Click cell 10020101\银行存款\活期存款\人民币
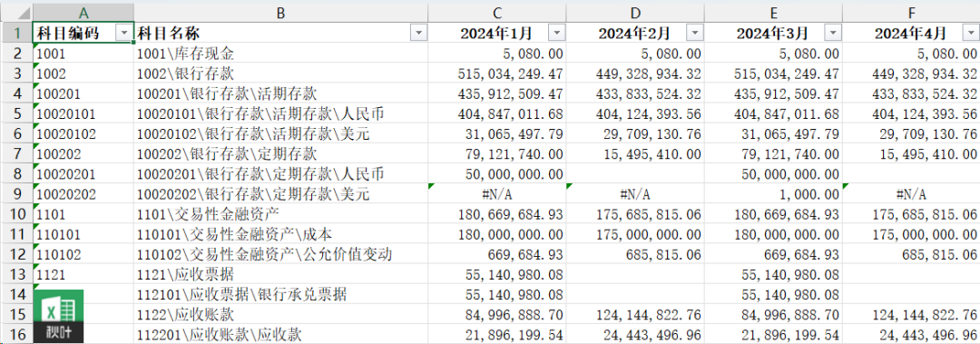 click(280, 113)
